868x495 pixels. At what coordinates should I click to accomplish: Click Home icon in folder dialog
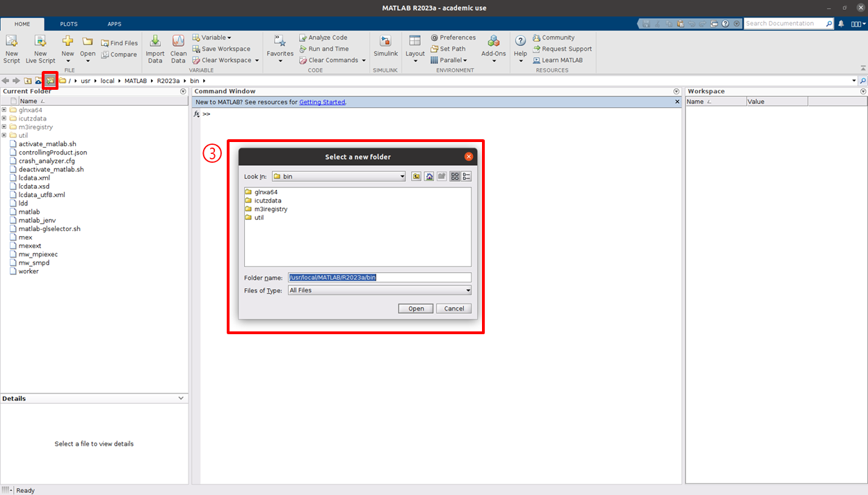coord(429,177)
